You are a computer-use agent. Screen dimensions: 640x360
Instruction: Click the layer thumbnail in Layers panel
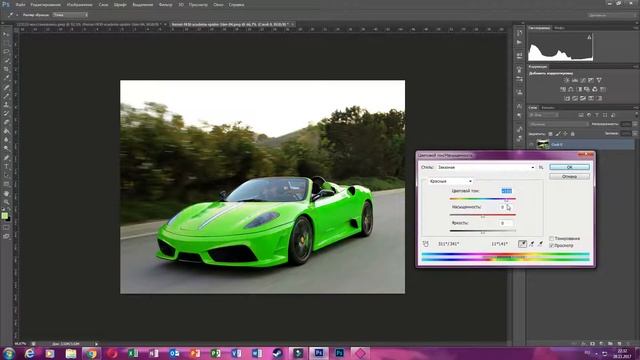point(543,144)
